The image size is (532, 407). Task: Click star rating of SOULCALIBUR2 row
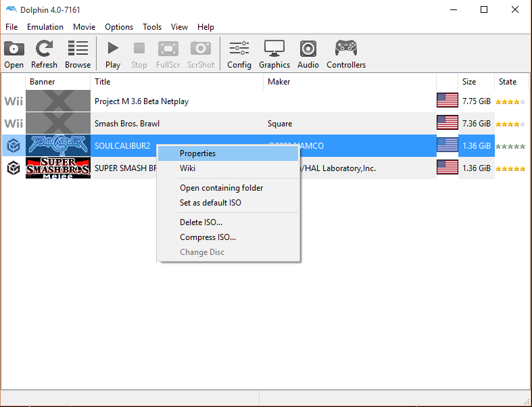[x=510, y=147]
